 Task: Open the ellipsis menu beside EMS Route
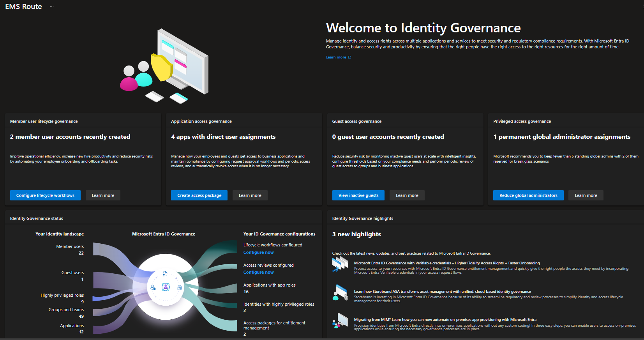(x=52, y=7)
